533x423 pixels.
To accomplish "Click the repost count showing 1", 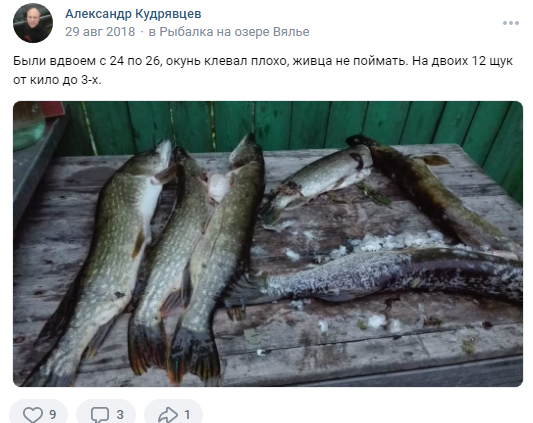I will point(187,414).
